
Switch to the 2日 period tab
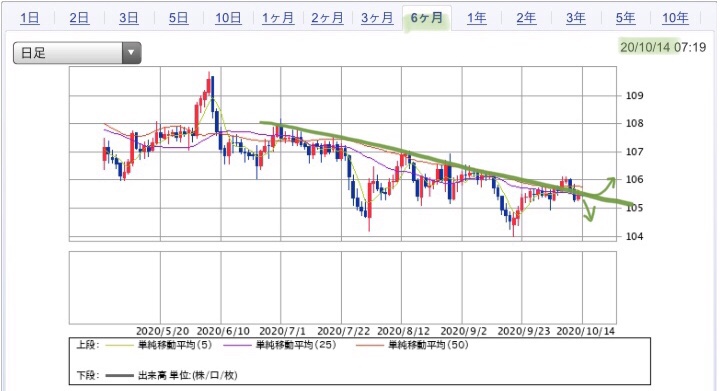point(79,18)
